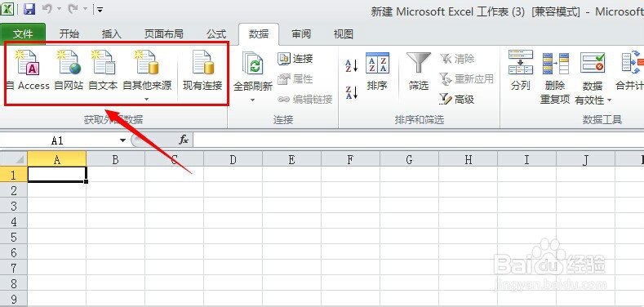
Task: Switch to the Review (审阅) tab
Action: coord(301,34)
